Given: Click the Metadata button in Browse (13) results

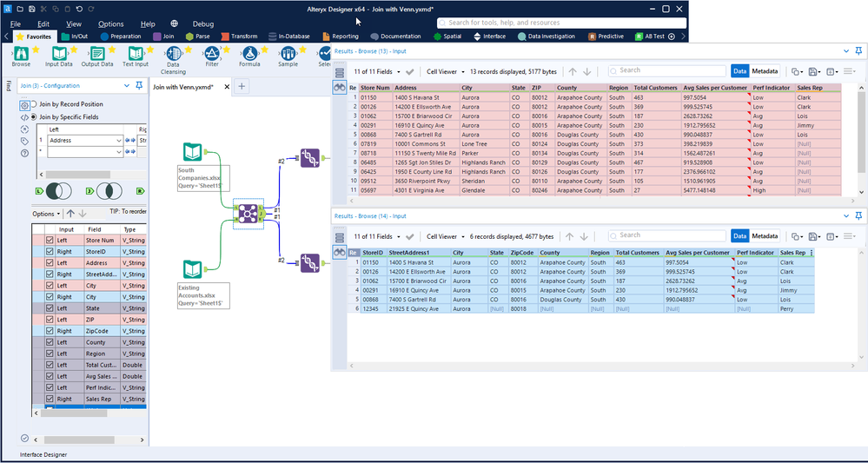Looking at the screenshot, I should (x=765, y=71).
